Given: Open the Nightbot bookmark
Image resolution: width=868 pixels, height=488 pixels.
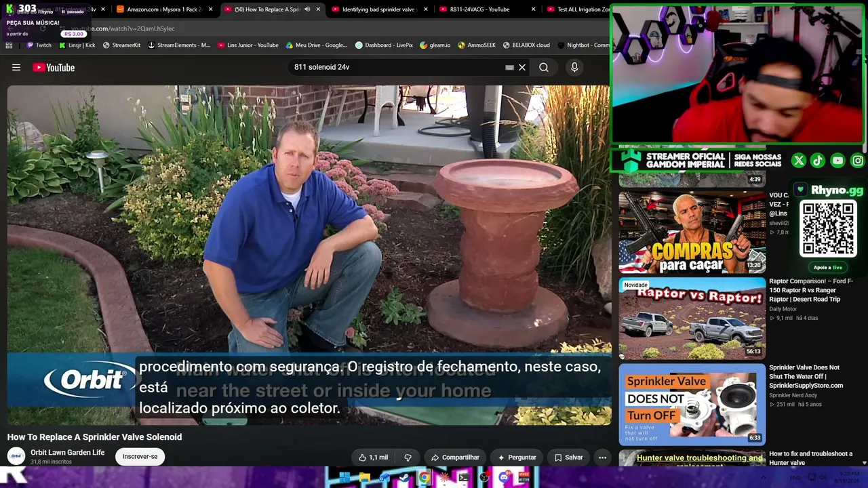Looking at the screenshot, I should [x=583, y=45].
